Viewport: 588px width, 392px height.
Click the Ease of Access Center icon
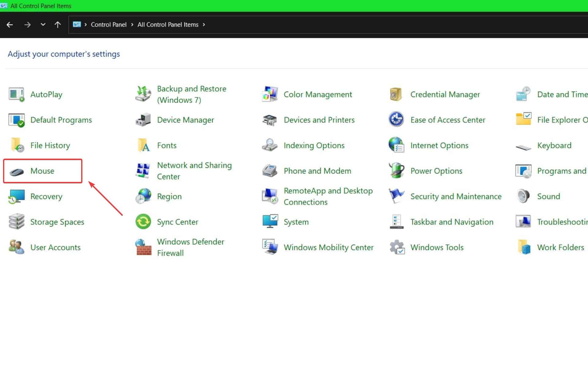pos(396,120)
